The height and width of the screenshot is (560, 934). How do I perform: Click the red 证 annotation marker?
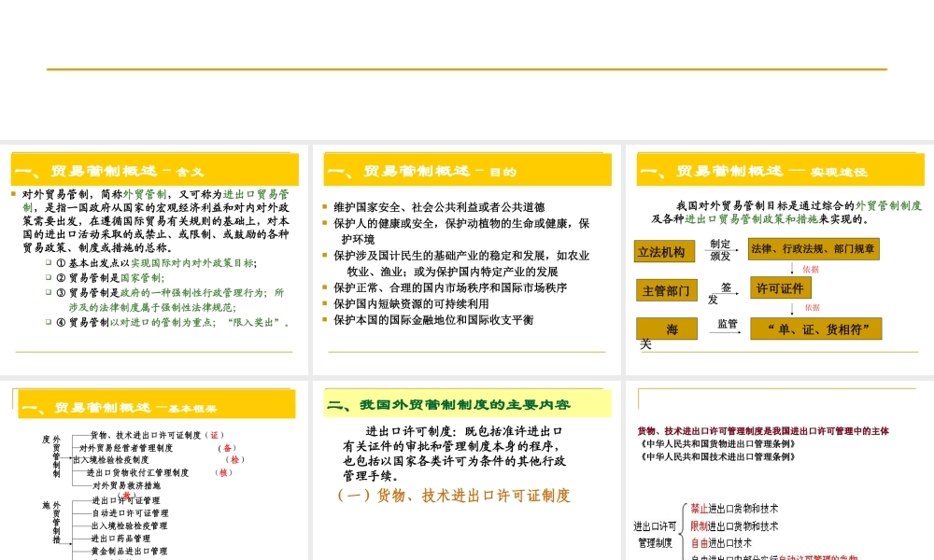point(215,434)
